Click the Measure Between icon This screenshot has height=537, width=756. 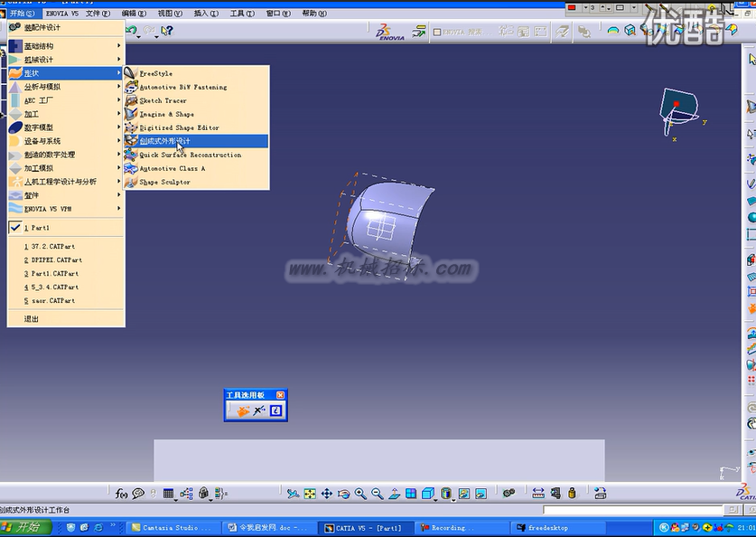[x=538, y=493]
